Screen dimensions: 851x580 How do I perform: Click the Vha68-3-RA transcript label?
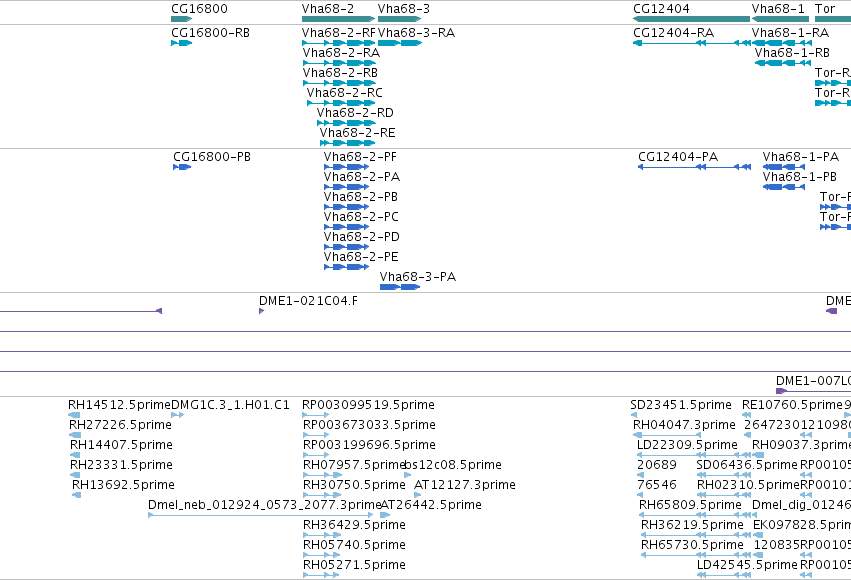point(416,33)
